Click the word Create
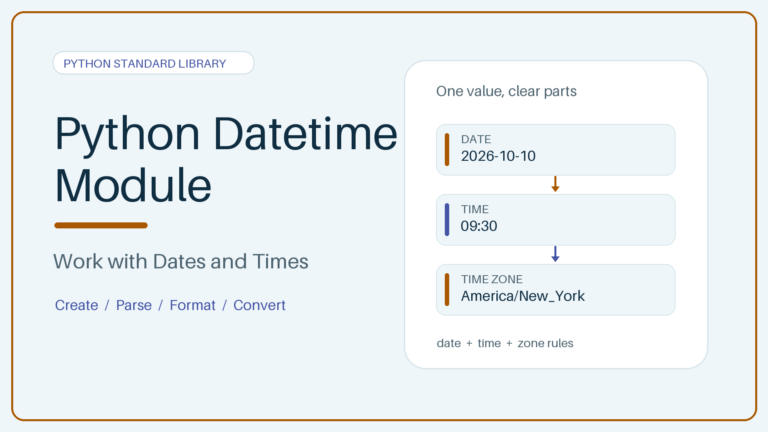 pyautogui.click(x=76, y=305)
